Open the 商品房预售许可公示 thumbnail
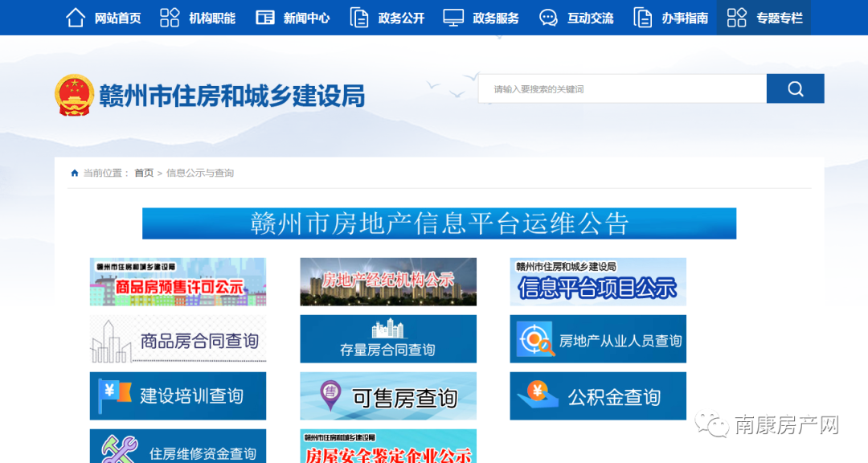The height and width of the screenshot is (463, 868). click(178, 281)
